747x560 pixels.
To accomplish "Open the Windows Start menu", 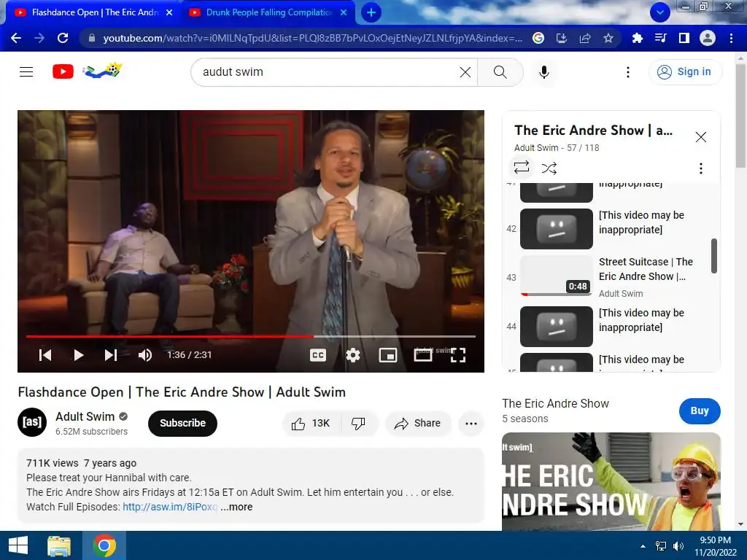I will 18,545.
